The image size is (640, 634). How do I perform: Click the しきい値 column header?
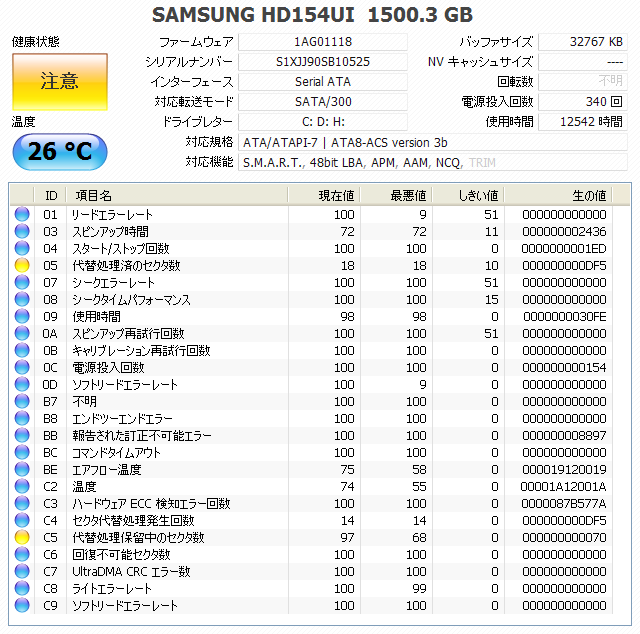(468, 196)
